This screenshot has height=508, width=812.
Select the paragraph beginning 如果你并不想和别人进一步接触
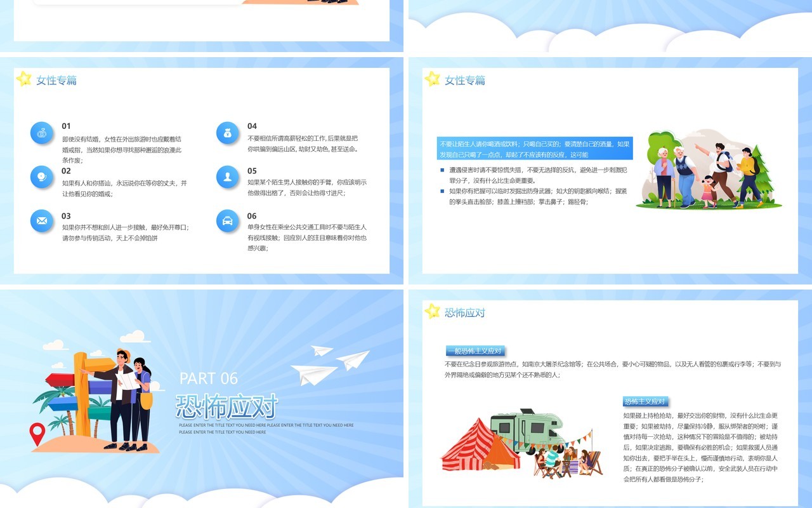point(125,232)
